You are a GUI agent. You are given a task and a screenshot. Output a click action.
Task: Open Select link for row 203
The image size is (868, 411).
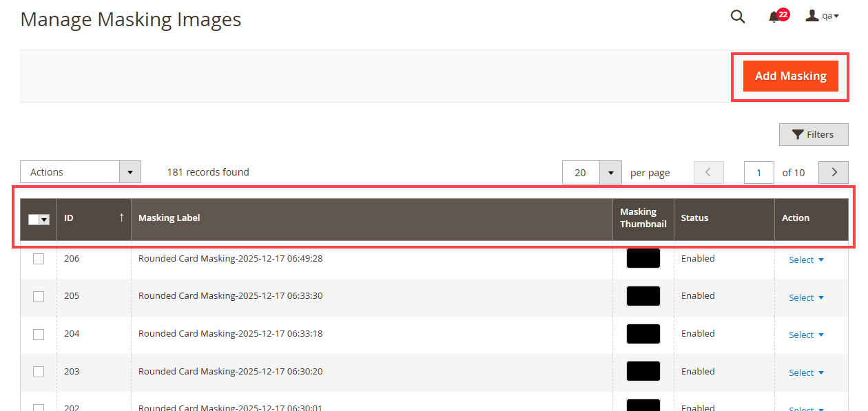click(x=805, y=372)
